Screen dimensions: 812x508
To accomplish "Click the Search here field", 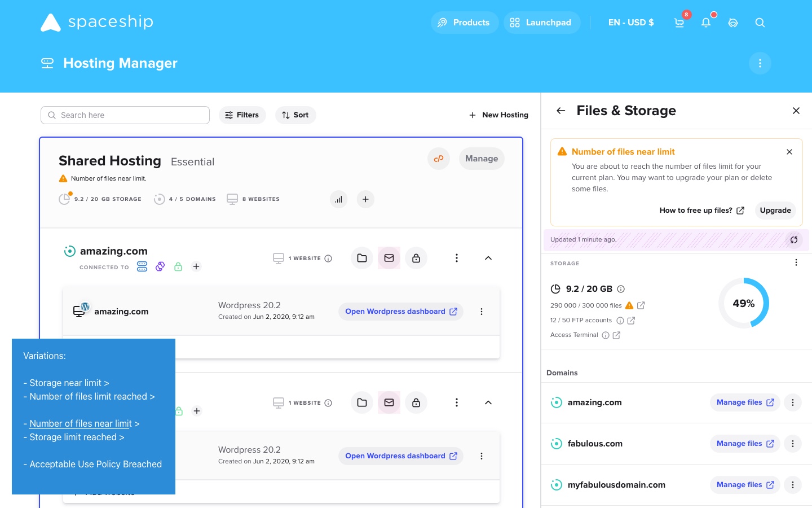I will pos(125,115).
